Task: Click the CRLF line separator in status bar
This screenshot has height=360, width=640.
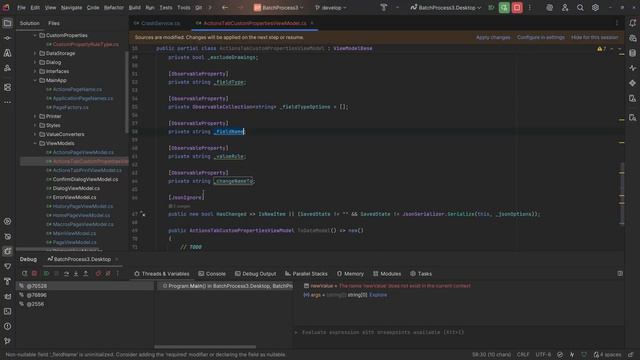Action: pyautogui.click(x=523, y=355)
